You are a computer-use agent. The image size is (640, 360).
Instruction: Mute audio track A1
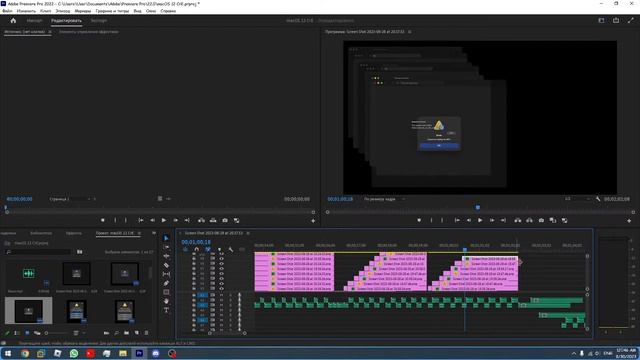tap(222, 295)
